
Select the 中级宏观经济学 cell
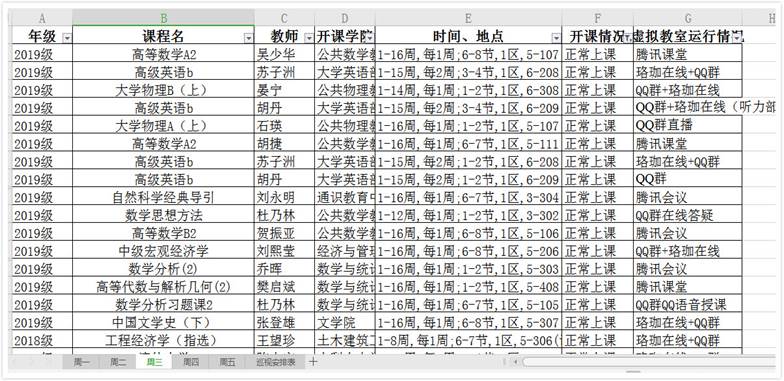tap(164, 251)
